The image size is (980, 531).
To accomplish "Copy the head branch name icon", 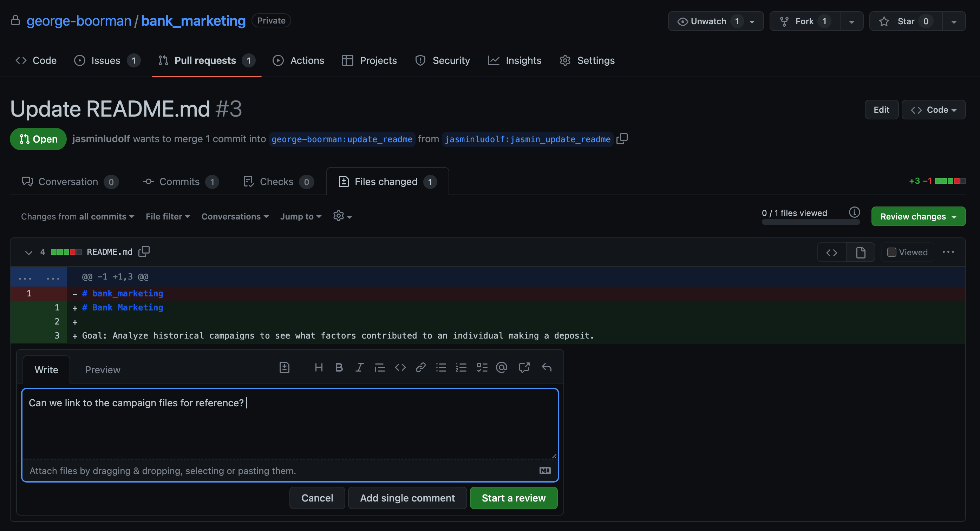I will point(622,139).
